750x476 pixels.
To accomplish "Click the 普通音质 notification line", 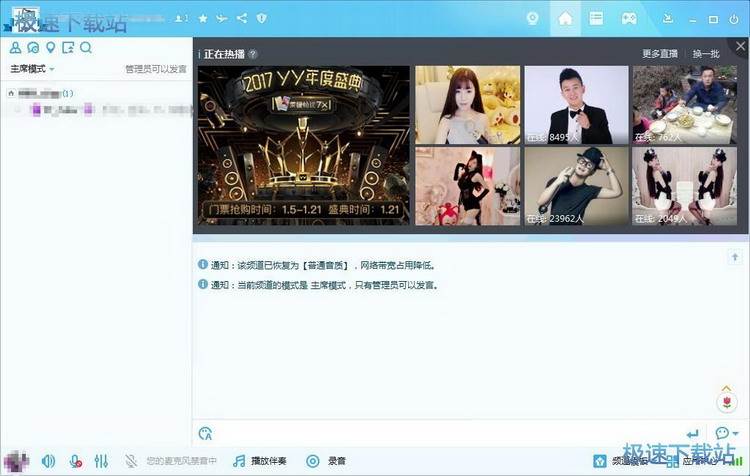I will point(317,265).
